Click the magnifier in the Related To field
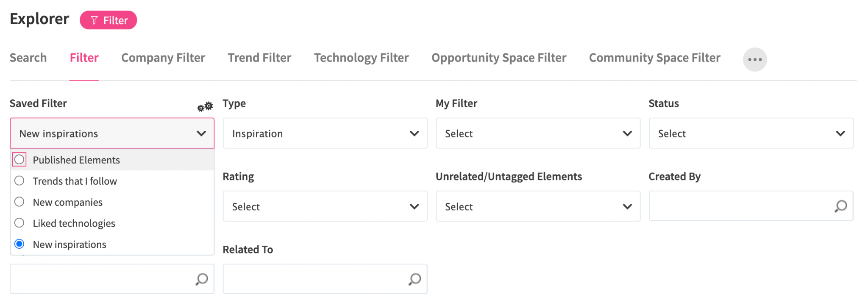This screenshot has height=306, width=868. (414, 279)
